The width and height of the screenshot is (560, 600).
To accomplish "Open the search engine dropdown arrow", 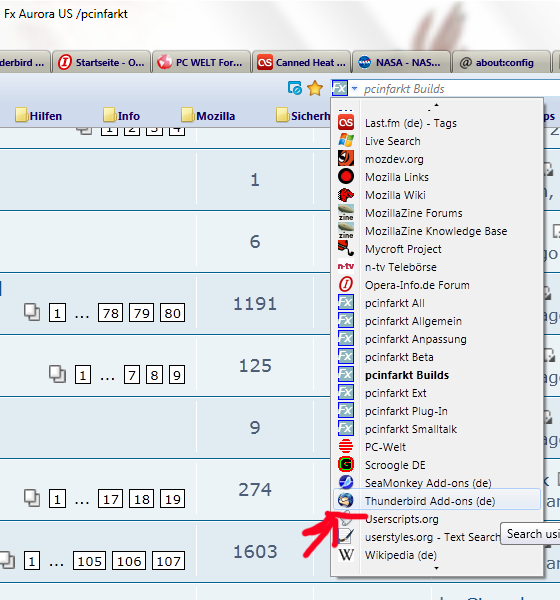I will pos(354,89).
